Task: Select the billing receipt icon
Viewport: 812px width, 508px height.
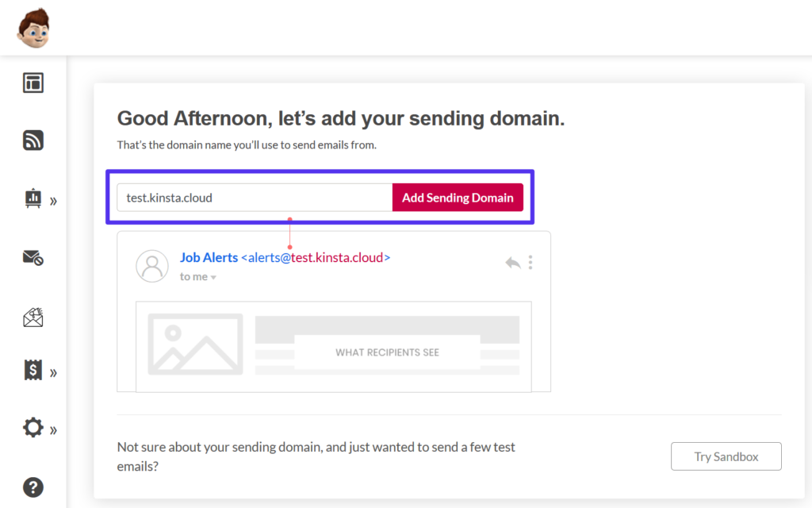Action: [x=33, y=371]
